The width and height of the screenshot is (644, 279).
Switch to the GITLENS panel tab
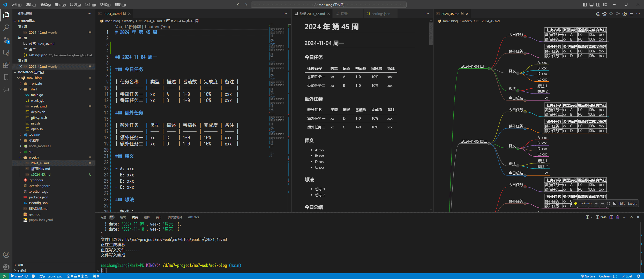(193, 217)
